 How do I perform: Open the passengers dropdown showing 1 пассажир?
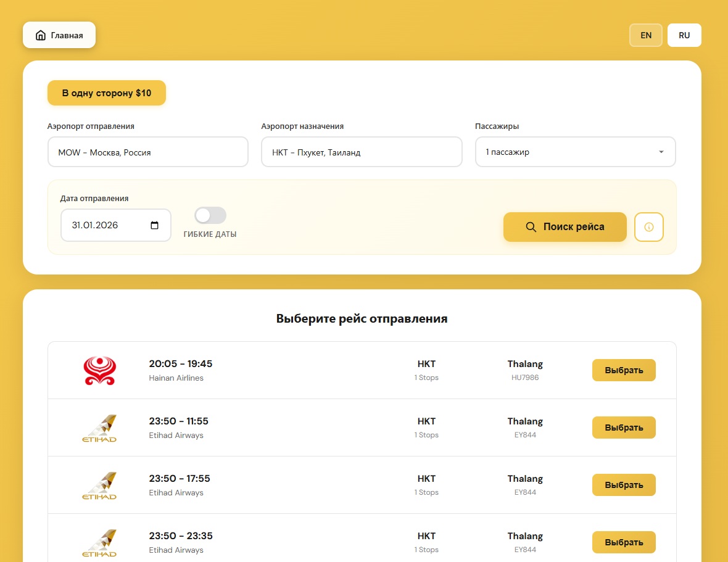(x=575, y=152)
